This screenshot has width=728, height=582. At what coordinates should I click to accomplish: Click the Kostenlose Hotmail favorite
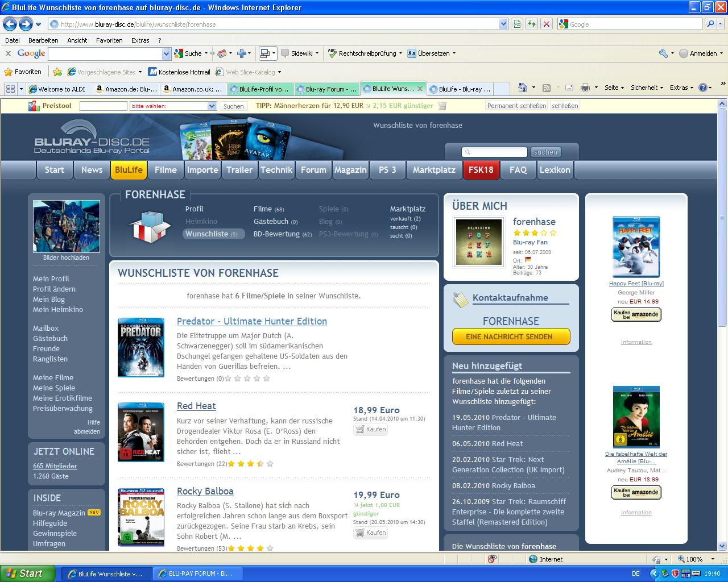179,72
